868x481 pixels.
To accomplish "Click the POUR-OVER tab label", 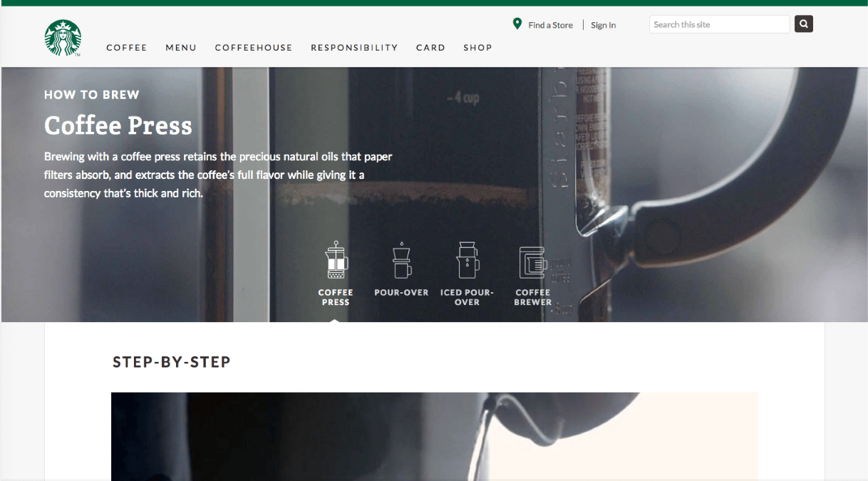I will 401,292.
